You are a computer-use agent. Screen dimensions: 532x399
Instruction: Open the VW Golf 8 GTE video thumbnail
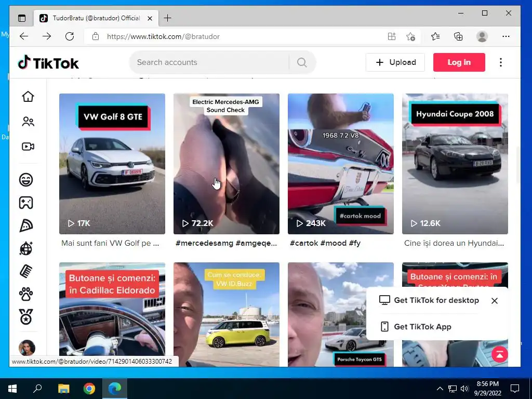point(112,164)
